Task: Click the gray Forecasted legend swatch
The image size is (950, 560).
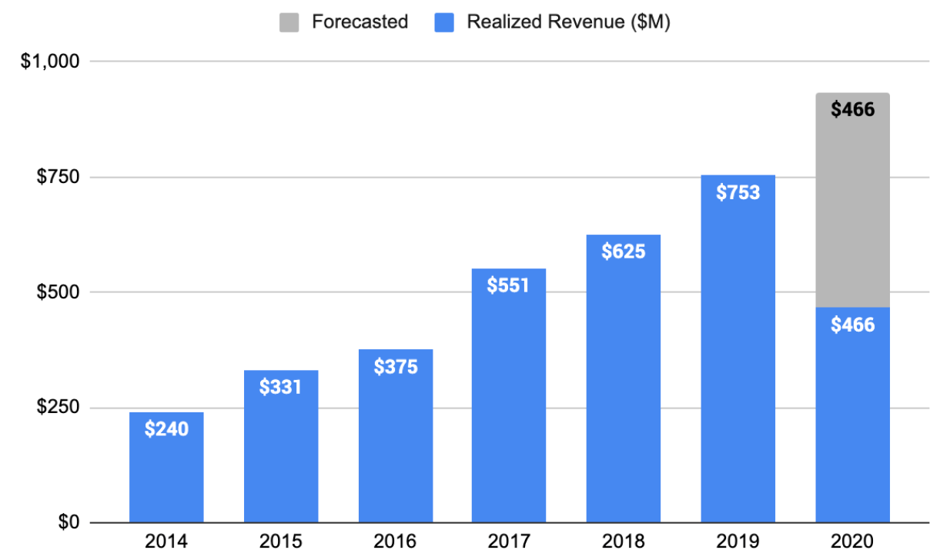Action: [x=289, y=23]
